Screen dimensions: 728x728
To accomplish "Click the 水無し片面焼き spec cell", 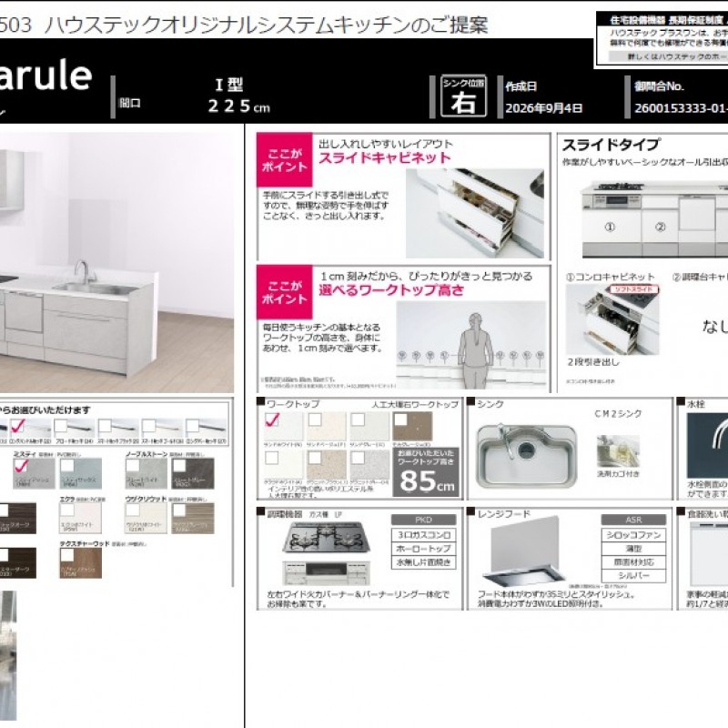I will [424, 562].
